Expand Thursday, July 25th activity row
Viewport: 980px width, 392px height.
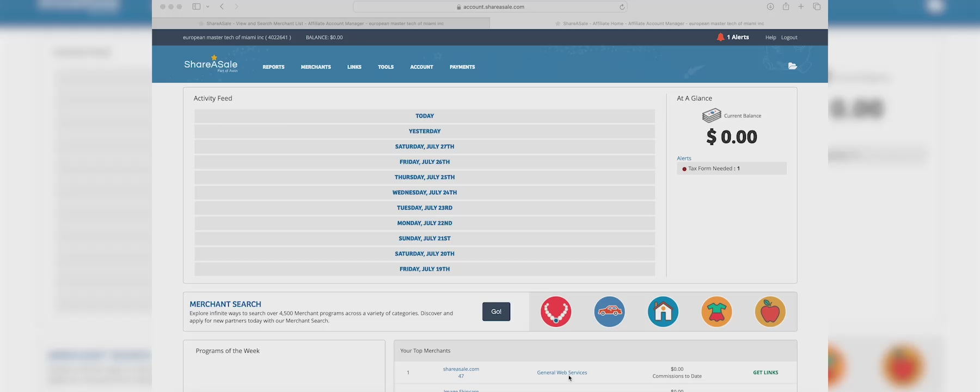click(425, 177)
